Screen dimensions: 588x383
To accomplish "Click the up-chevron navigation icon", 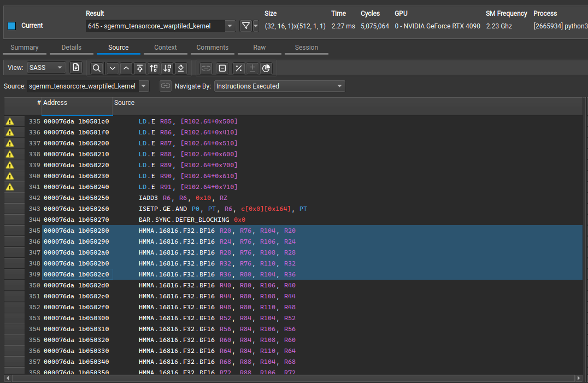I will click(126, 68).
